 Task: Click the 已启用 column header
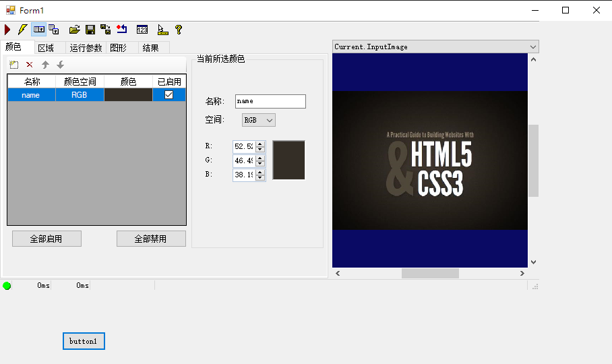point(169,82)
